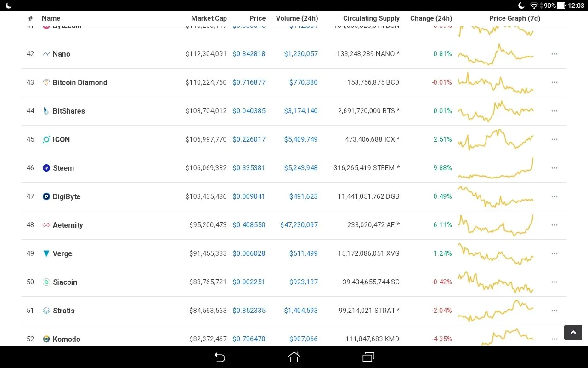Click the Siacoin logo icon
Screen dimensions: 588x368
[x=46, y=282]
